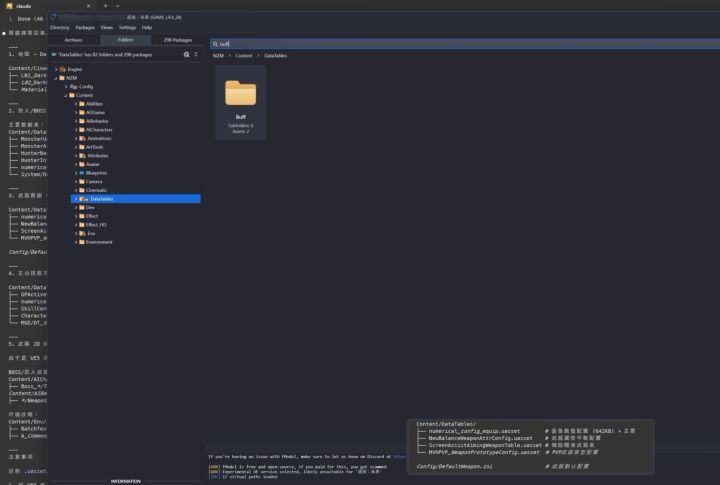
Task: Click the claude tab app icon
Action: point(9,6)
